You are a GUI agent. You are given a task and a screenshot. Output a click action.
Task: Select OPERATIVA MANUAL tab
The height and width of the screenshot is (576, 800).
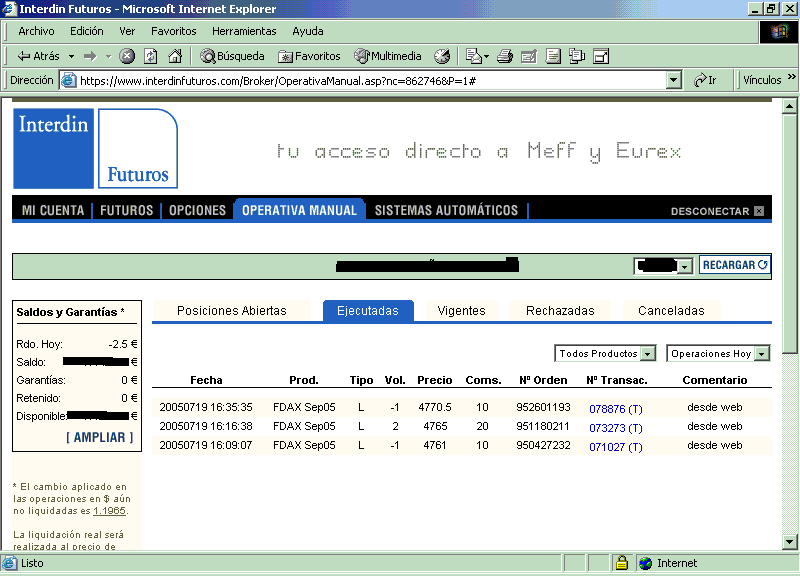[299, 210]
